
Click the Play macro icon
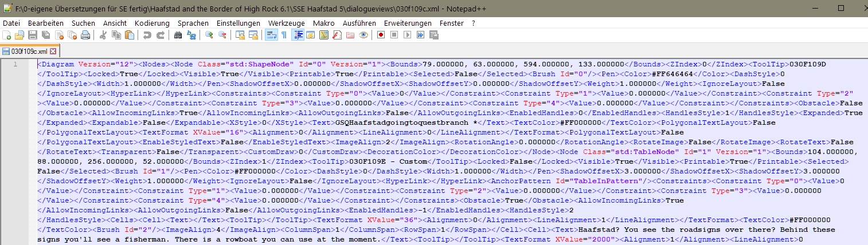click(407, 35)
